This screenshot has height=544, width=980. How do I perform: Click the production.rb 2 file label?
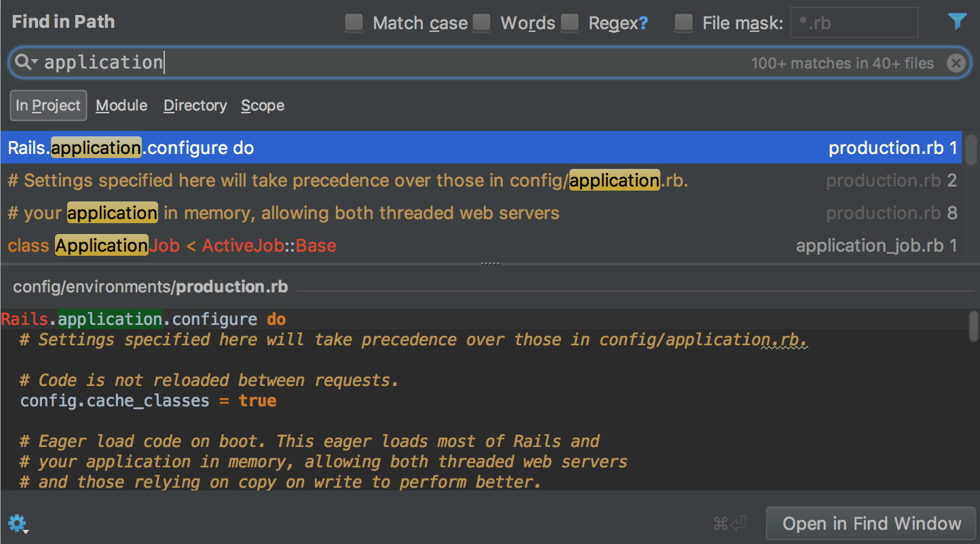point(891,180)
